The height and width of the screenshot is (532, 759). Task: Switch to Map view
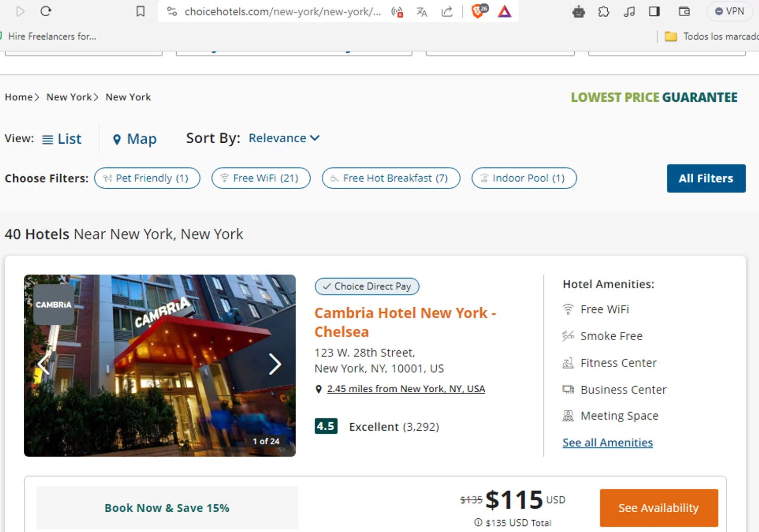(x=135, y=139)
